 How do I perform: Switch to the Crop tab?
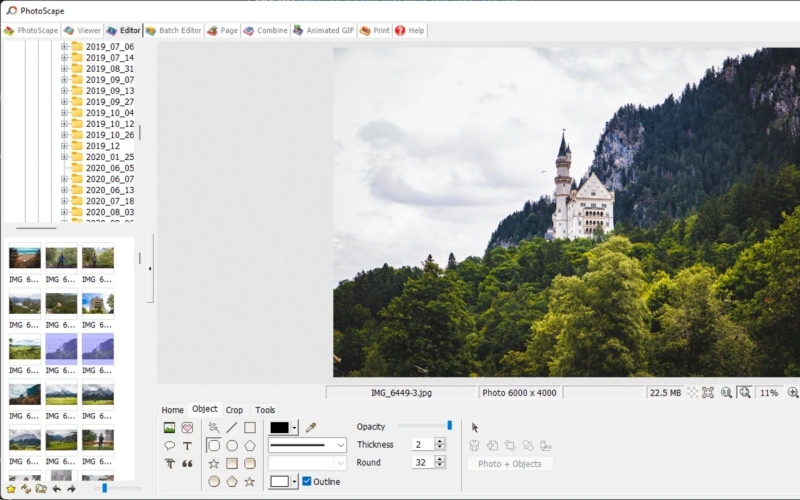click(x=234, y=410)
